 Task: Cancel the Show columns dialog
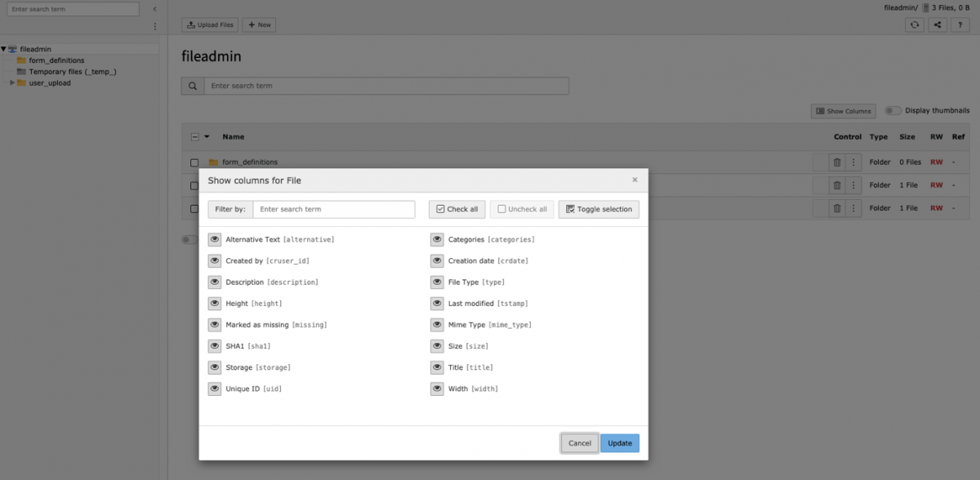[x=580, y=442]
